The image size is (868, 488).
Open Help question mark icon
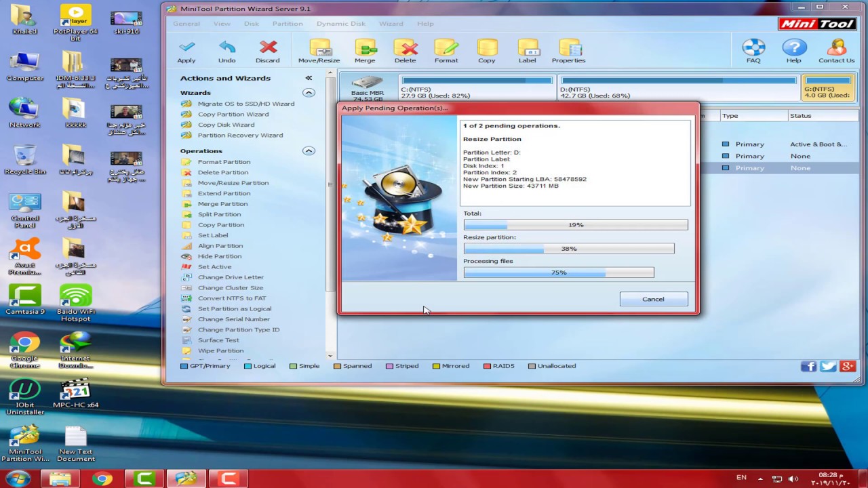point(794,51)
